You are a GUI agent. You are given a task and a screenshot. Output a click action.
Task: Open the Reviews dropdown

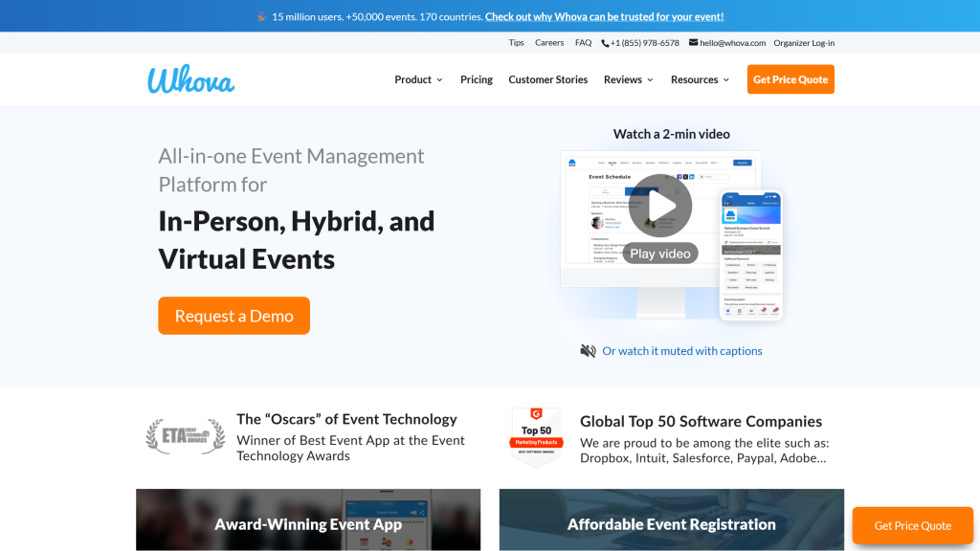point(628,79)
